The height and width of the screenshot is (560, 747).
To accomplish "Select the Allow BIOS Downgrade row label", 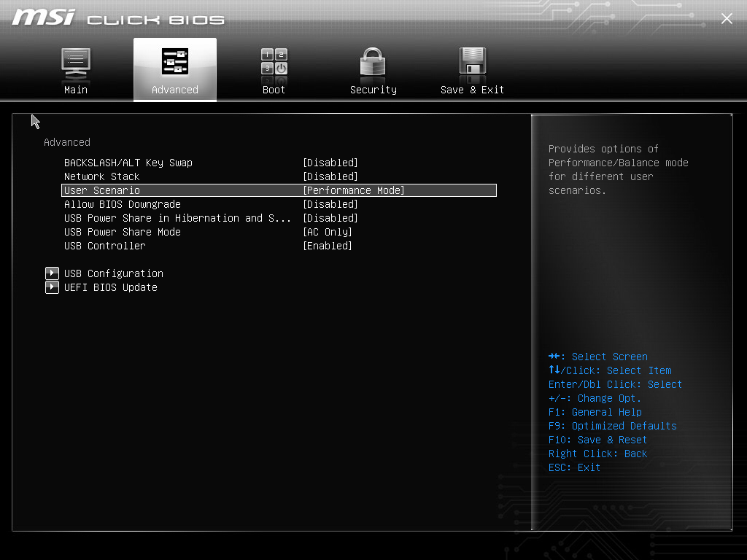I will point(123,204).
